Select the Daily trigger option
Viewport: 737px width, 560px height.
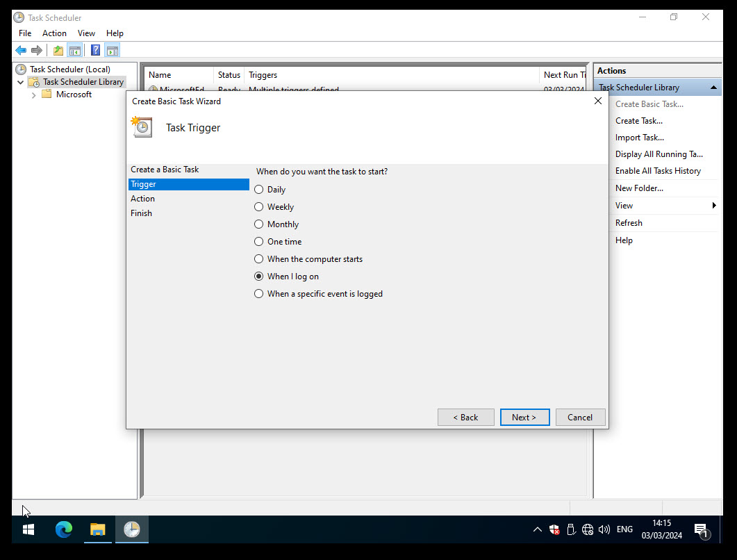tap(258, 189)
